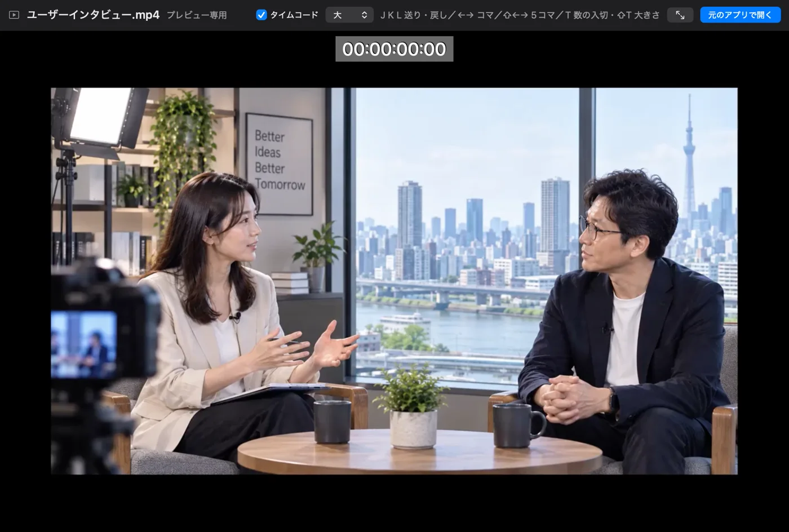Open the 大 size dropdown
Viewport: 789px width, 532px height.
pos(349,15)
